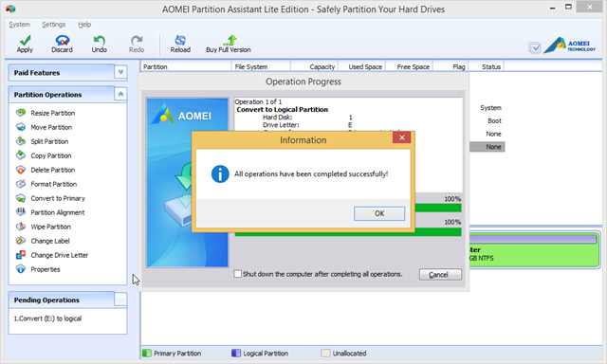The image size is (607, 364).
Task: Expand the Paid Features panel
Action: (120, 72)
